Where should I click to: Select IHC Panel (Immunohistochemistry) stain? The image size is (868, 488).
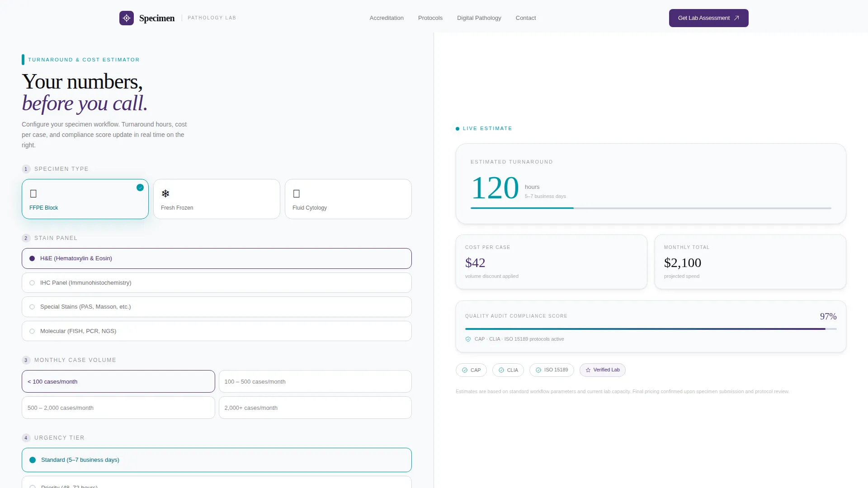[x=217, y=283]
